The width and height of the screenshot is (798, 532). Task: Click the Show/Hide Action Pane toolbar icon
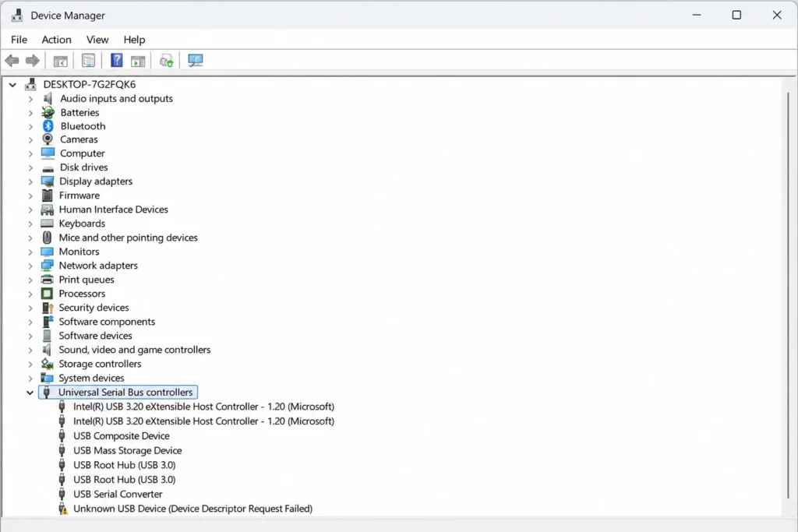click(x=138, y=61)
